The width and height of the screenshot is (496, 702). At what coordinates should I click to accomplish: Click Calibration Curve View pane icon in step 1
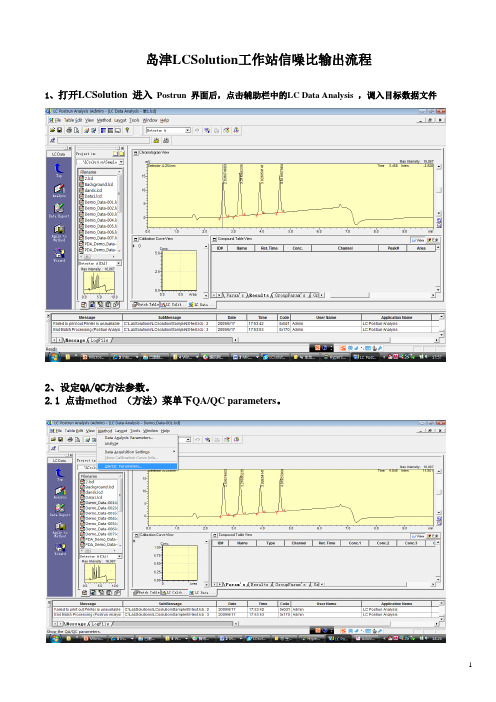pos(136,239)
